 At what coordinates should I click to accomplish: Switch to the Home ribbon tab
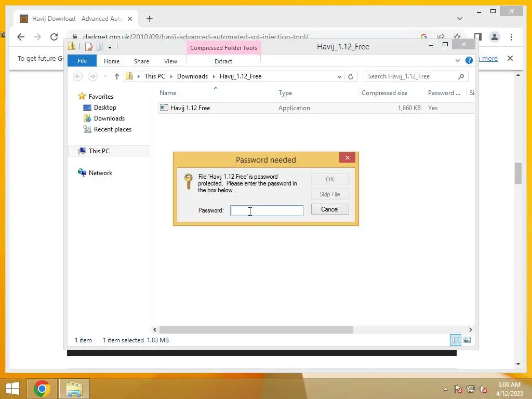(112, 61)
